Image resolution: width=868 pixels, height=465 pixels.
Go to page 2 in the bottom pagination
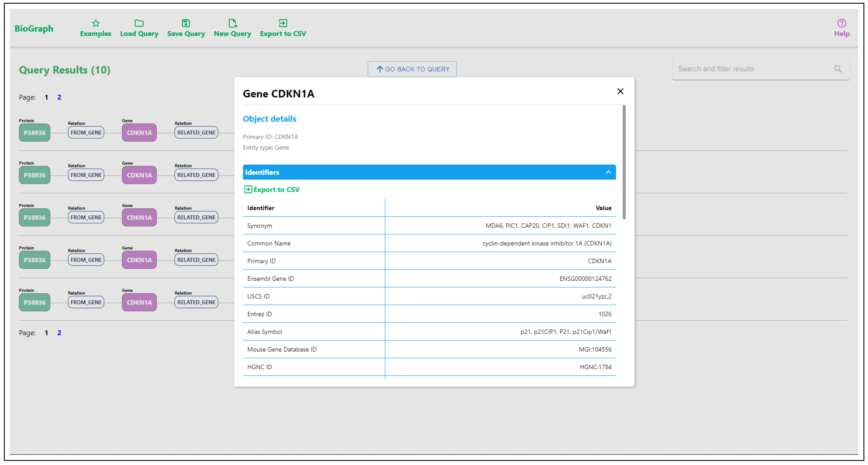point(59,333)
